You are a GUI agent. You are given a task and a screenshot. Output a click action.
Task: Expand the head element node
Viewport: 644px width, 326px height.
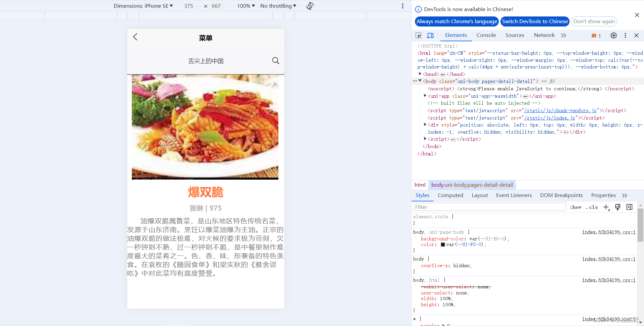420,74
